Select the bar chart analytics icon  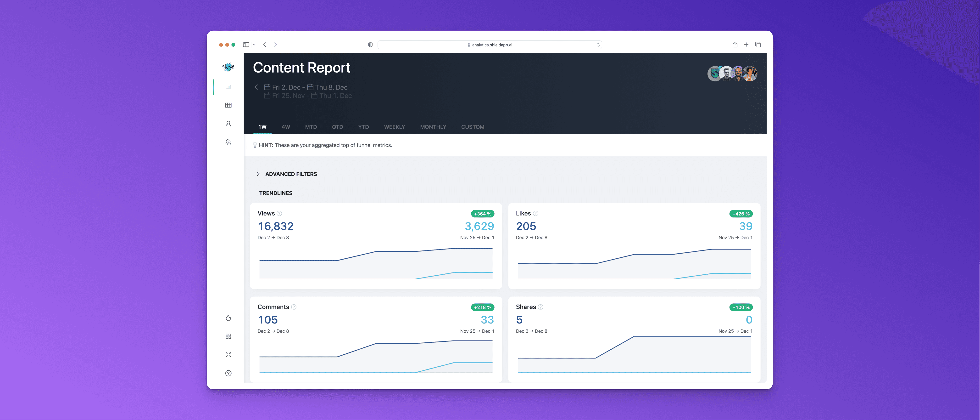coord(228,86)
